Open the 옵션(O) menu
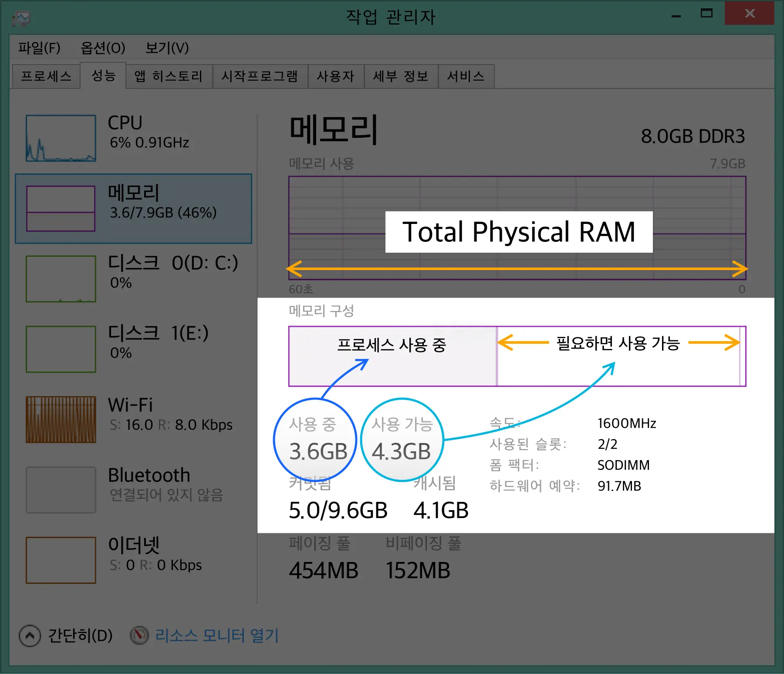This screenshot has width=784, height=674. [103, 47]
